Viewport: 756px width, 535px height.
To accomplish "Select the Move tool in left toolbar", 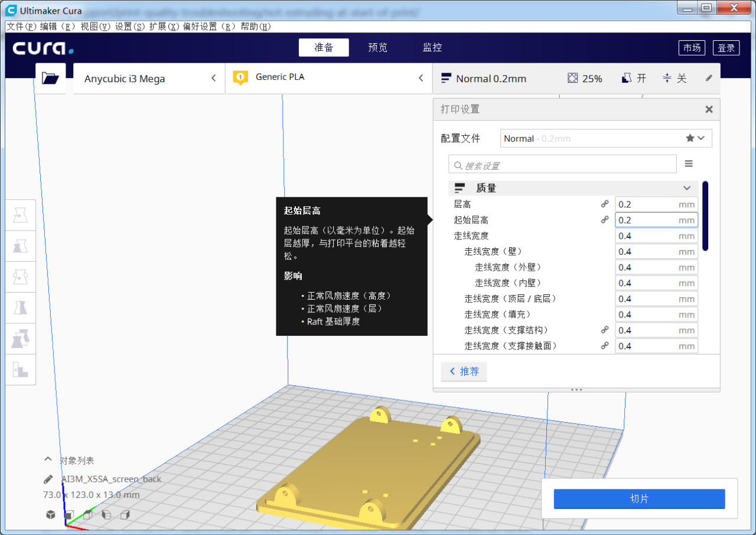I will (21, 216).
